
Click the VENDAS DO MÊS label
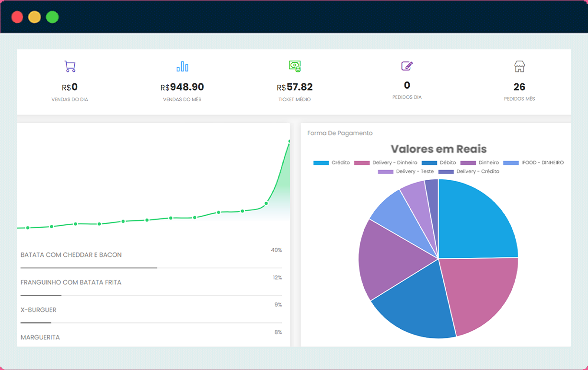pyautogui.click(x=182, y=100)
